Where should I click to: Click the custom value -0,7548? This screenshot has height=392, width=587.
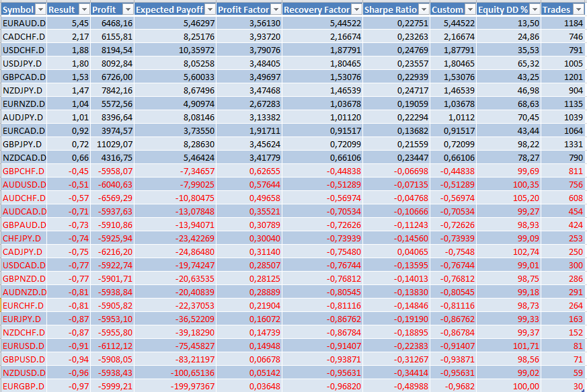(460, 252)
